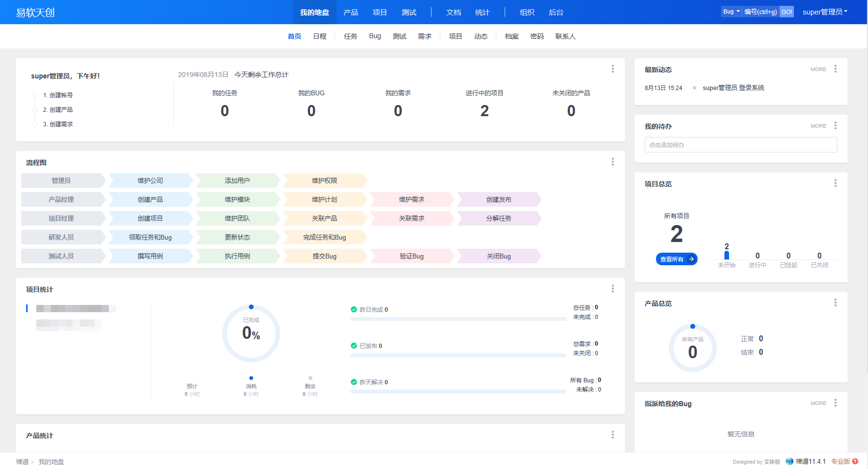The image size is (868, 469).
Task: Switch to the 联系人 sub-tab
Action: coord(565,36)
